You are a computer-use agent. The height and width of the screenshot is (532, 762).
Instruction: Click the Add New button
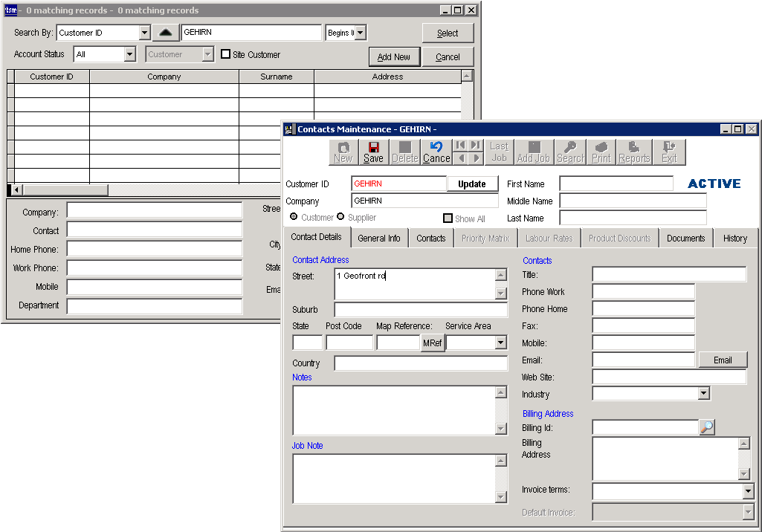(x=394, y=57)
